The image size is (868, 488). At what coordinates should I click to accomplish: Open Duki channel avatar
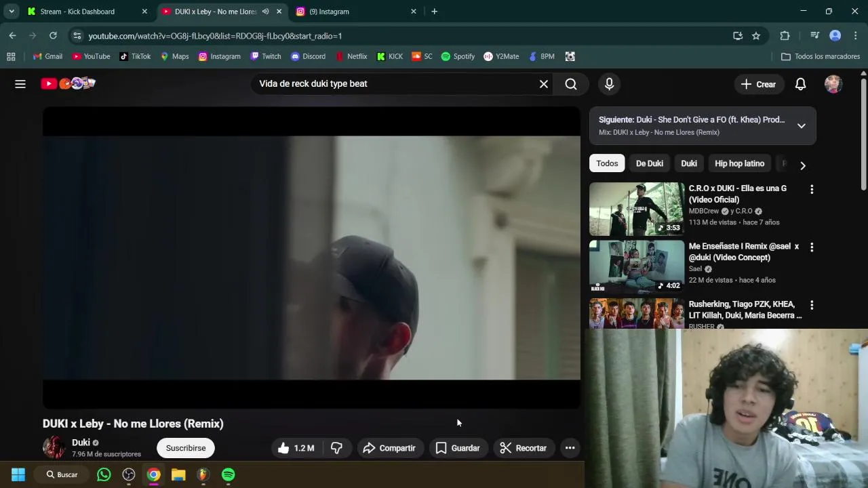[x=54, y=447]
